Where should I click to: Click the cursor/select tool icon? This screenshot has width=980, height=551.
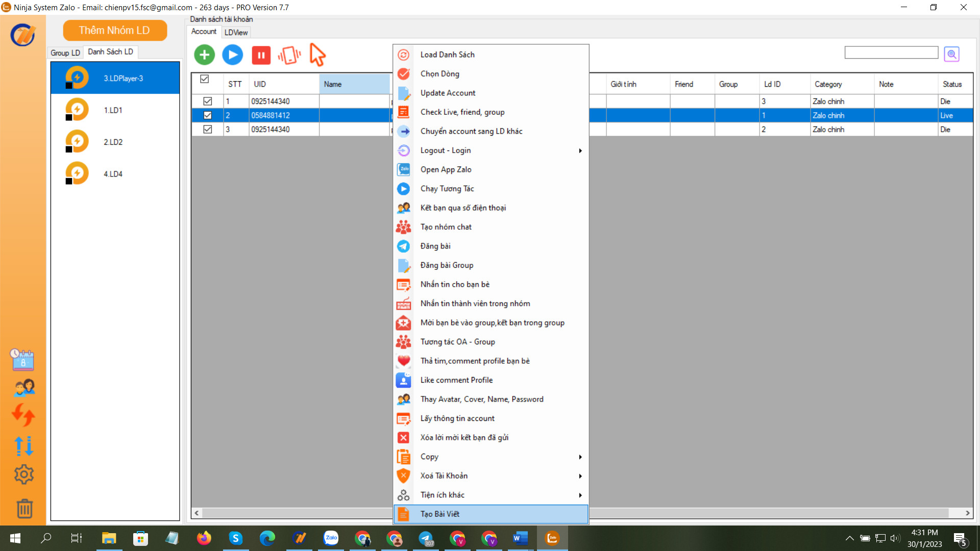coord(317,55)
